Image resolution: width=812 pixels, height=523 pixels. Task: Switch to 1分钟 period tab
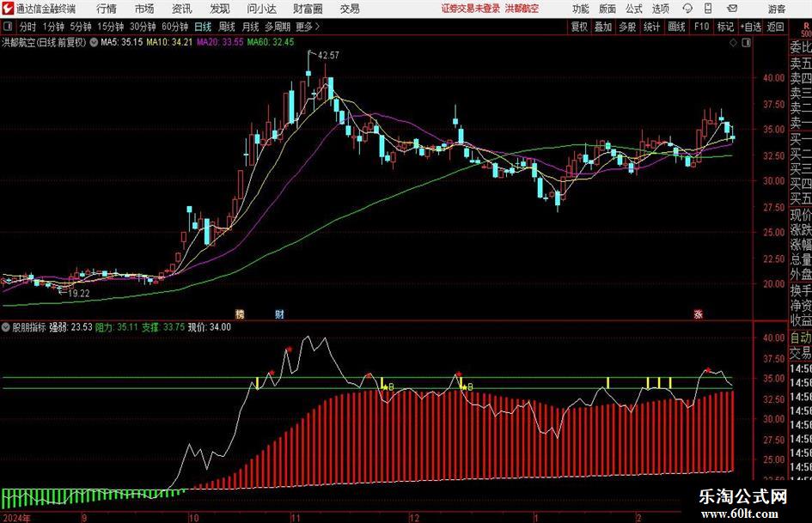52,27
